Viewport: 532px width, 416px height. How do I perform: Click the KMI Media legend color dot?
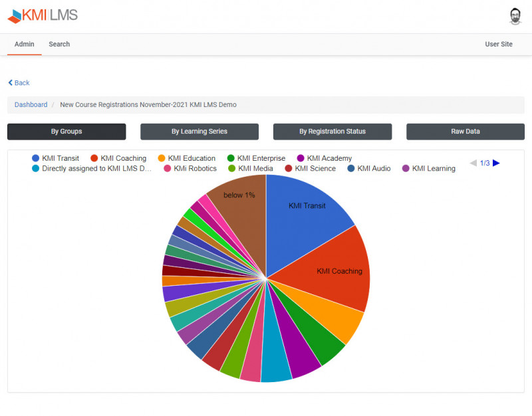click(x=231, y=169)
